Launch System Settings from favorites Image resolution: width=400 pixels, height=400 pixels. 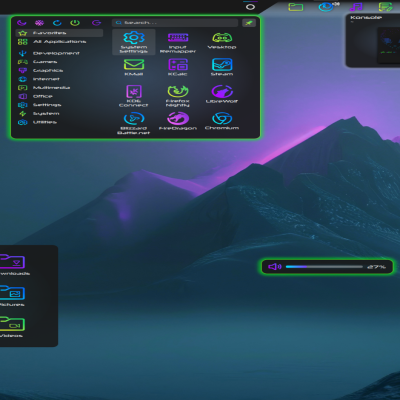134,42
